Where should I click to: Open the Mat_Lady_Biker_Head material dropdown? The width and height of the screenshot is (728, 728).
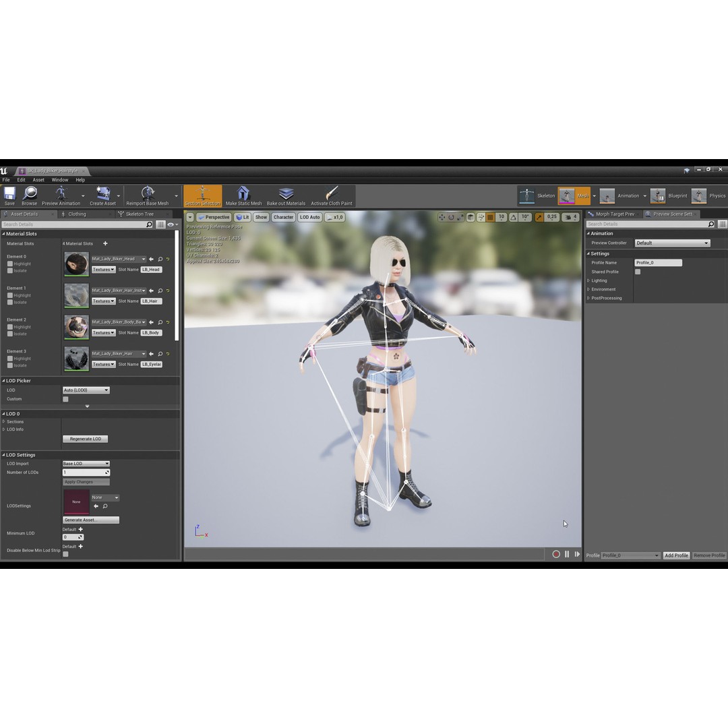(119, 259)
